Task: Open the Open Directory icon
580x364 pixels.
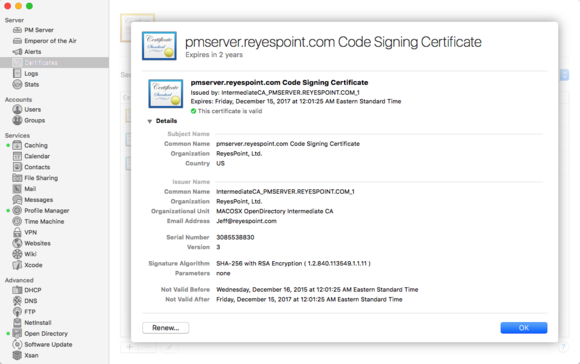Action: 17,333
